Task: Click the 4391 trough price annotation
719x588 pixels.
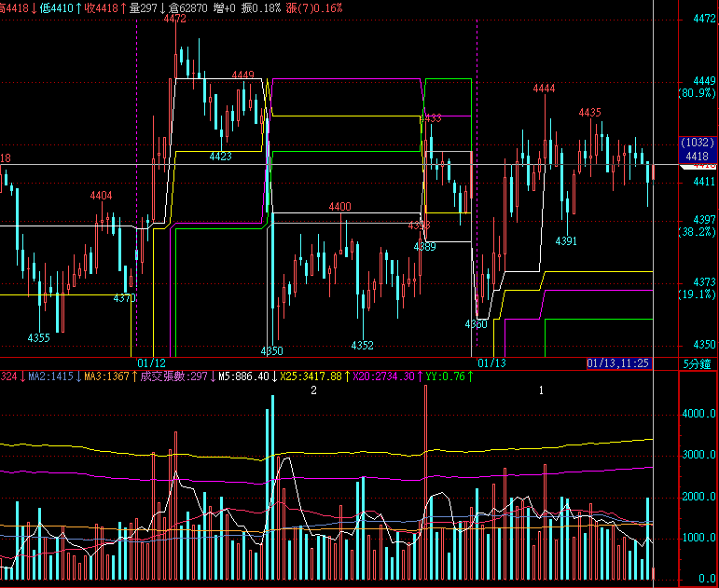Action: click(566, 241)
